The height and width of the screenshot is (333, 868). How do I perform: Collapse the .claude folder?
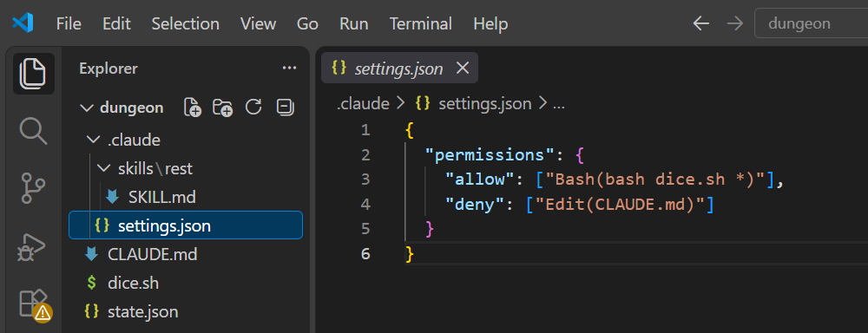click(93, 140)
